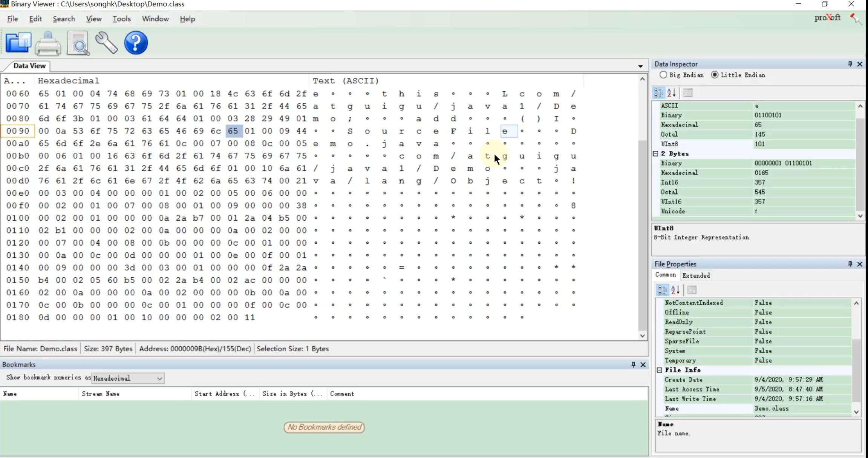Select the Big Endian radio button

pos(663,75)
